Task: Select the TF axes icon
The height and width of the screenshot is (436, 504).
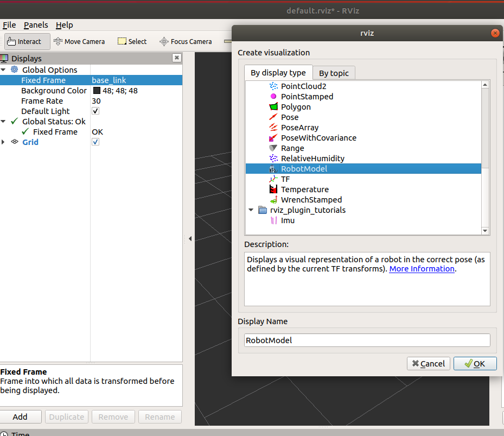Action: coord(273,179)
